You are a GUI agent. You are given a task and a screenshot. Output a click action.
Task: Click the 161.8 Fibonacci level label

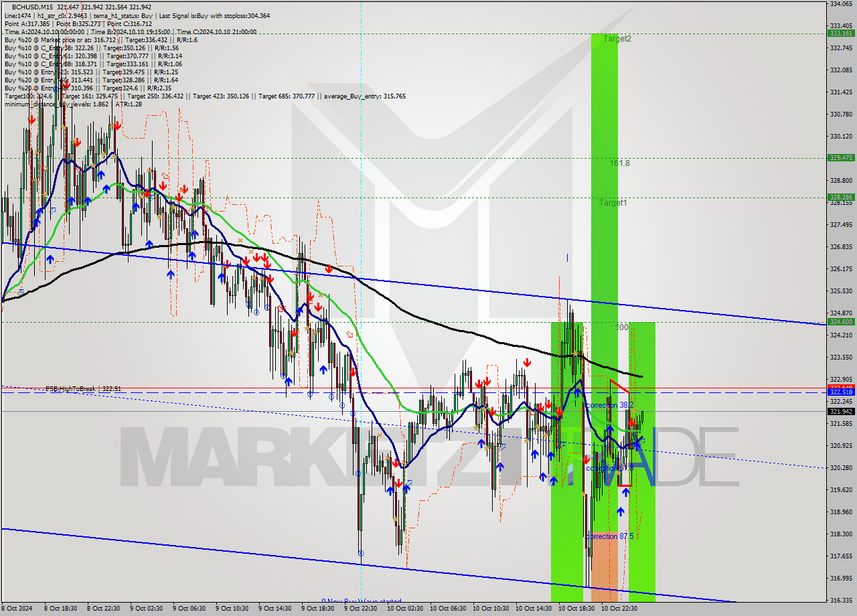(x=619, y=163)
